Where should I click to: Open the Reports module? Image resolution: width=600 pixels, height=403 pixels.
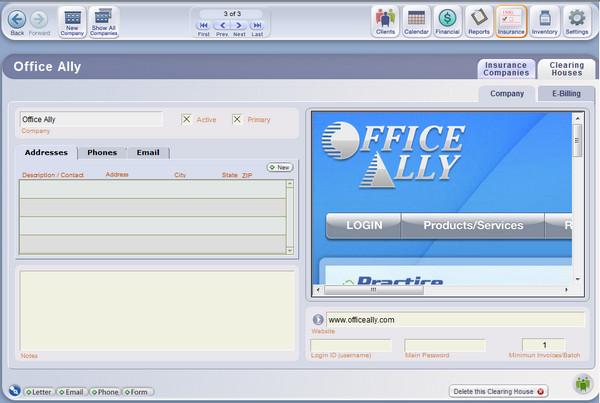479,21
